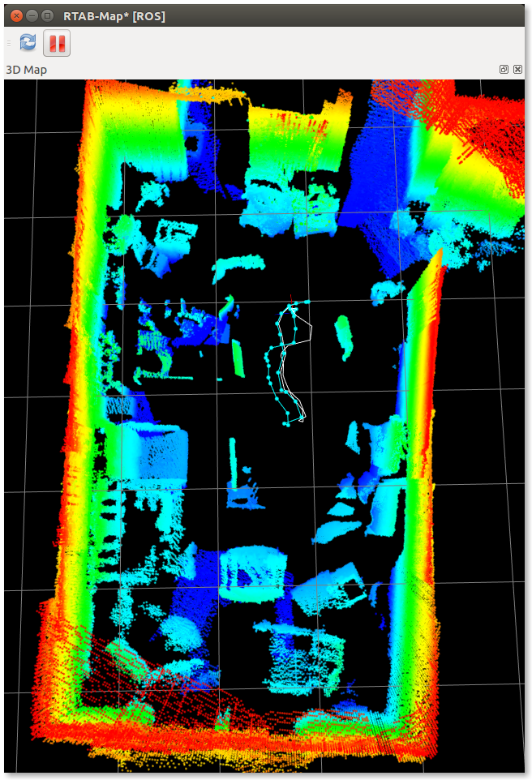Float the 3D Map dock panel
Viewport: 532px width, 780px height.
tap(504, 70)
